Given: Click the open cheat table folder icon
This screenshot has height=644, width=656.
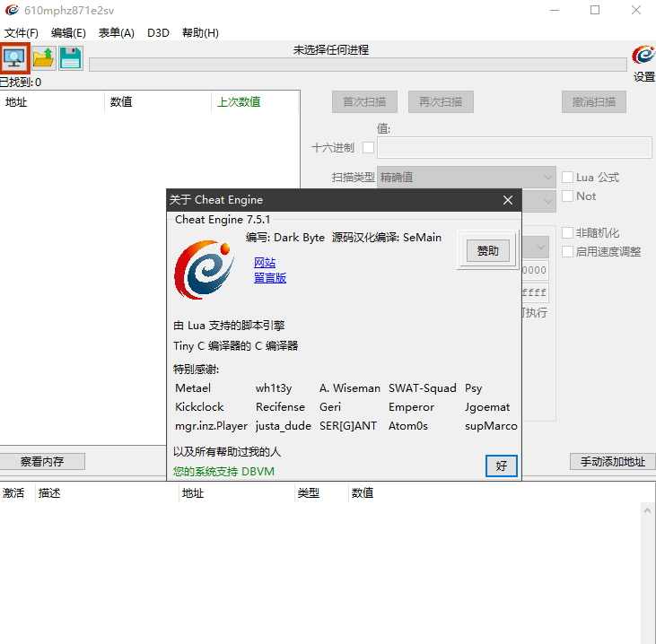Looking at the screenshot, I should (x=43, y=58).
